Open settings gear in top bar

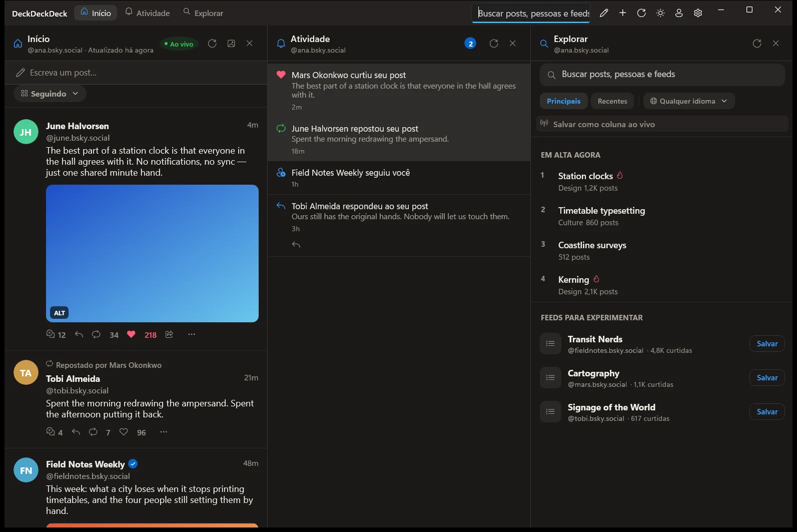pyautogui.click(x=698, y=13)
